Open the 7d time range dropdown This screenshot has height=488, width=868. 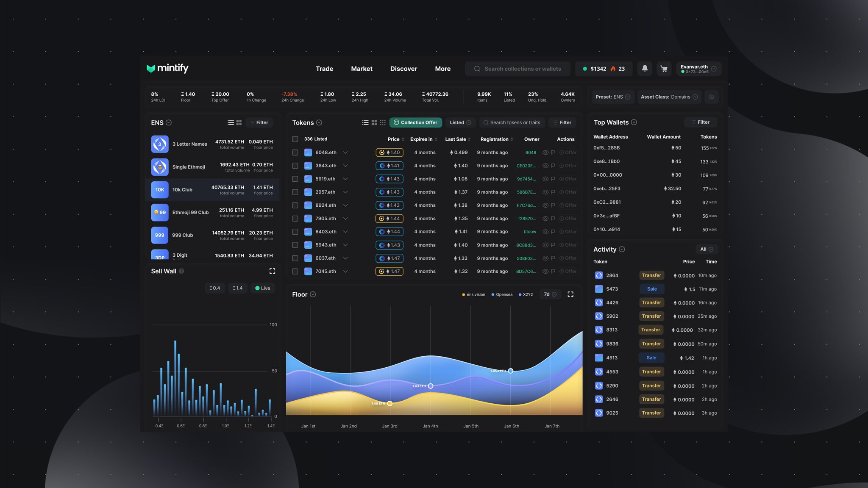pyautogui.click(x=550, y=294)
